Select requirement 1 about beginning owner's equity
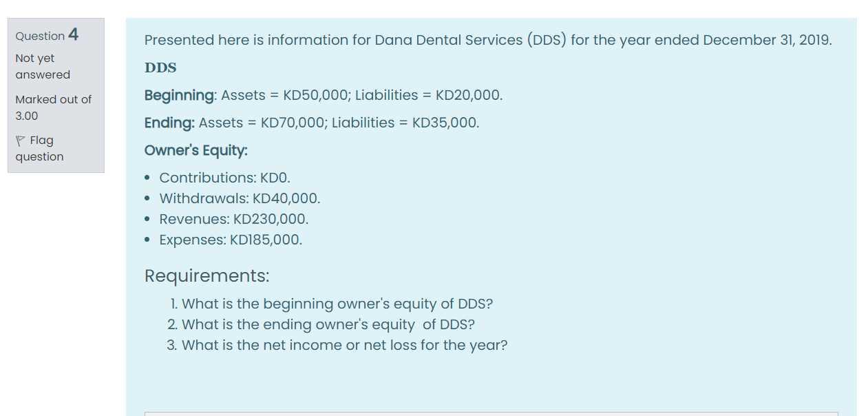Image resolution: width=868 pixels, height=416 pixels. 335,304
